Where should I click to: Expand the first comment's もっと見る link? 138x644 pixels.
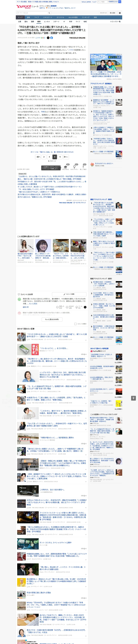[34, 304]
